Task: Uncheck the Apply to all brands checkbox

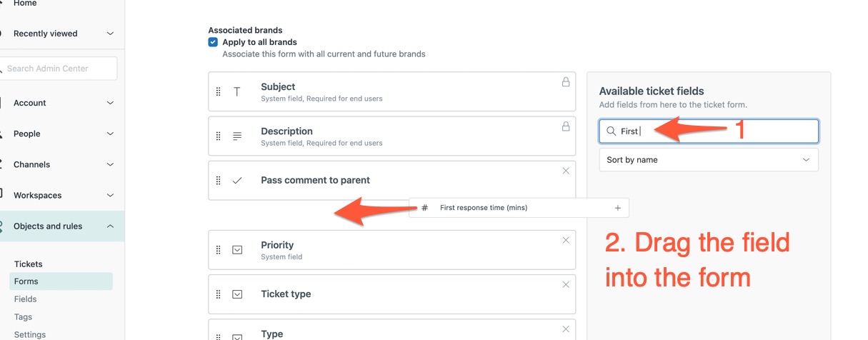Action: point(213,42)
